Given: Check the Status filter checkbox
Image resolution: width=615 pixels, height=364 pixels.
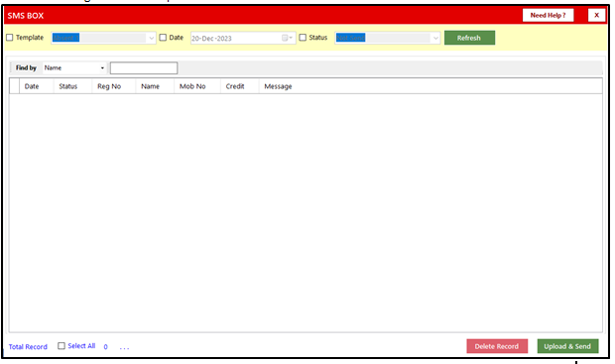Looking at the screenshot, I should (x=303, y=38).
